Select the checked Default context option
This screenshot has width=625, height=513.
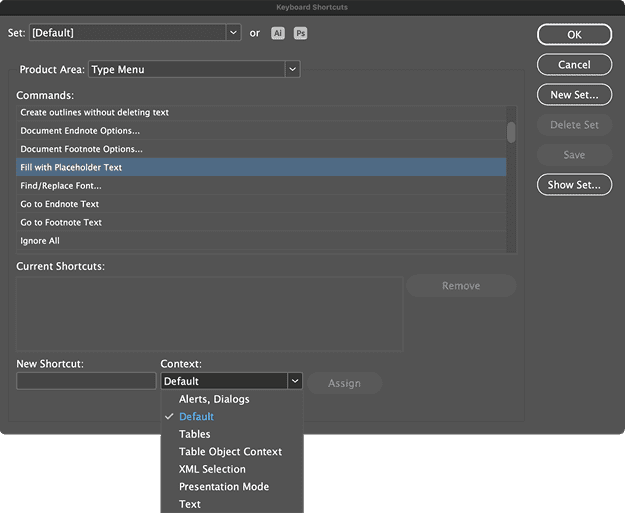(196, 417)
